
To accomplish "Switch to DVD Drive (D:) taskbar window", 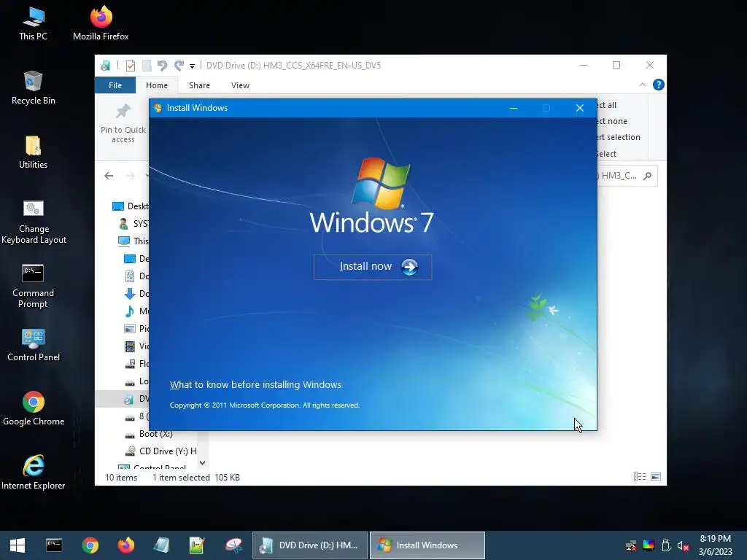I will tap(310, 545).
